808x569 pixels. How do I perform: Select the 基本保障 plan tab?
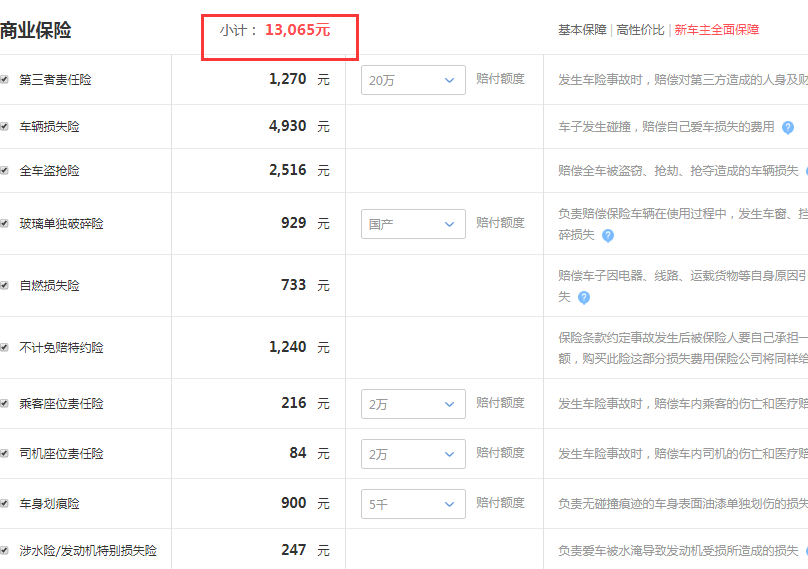(x=582, y=30)
